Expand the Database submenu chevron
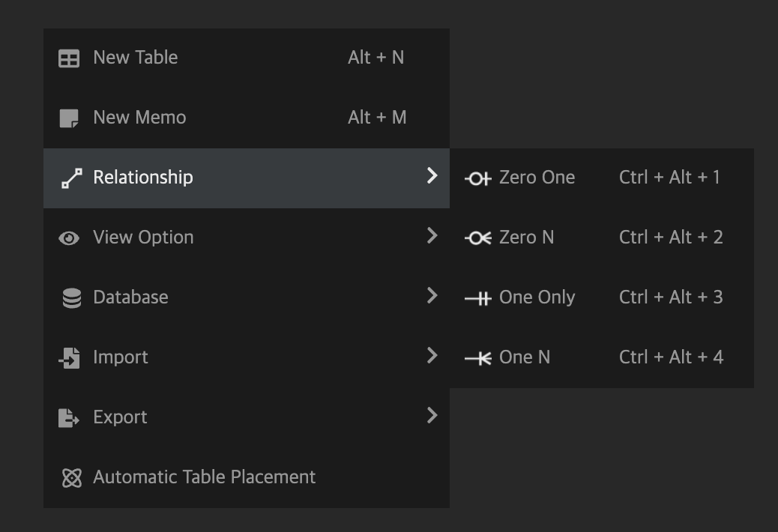The height and width of the screenshot is (532, 778). point(432,296)
